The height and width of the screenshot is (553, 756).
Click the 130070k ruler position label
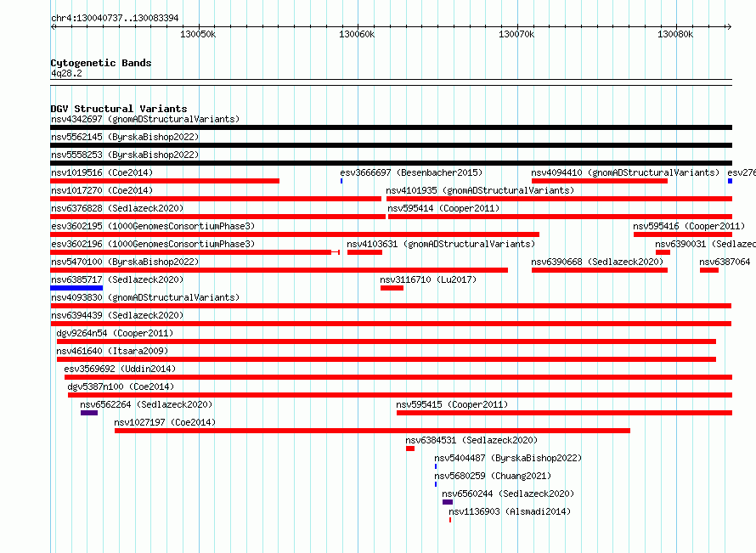coord(516,34)
